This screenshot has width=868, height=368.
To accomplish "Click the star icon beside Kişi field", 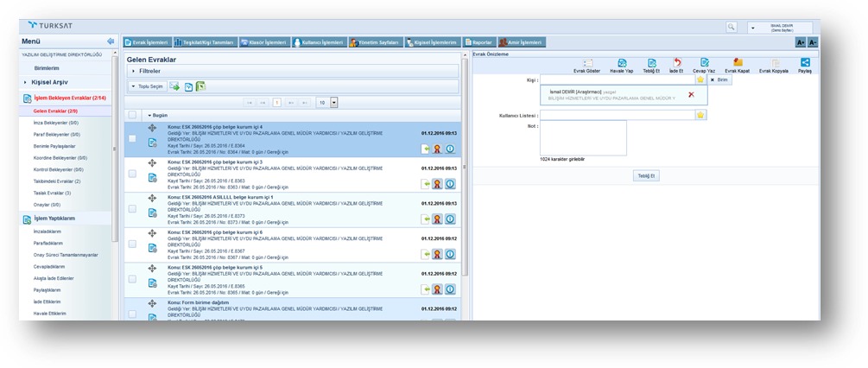I will (700, 79).
